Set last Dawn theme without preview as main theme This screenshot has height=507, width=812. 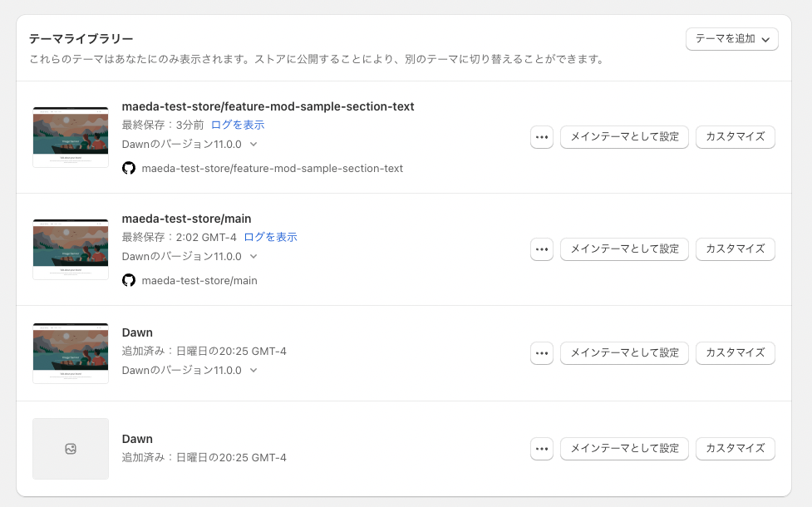coord(624,449)
